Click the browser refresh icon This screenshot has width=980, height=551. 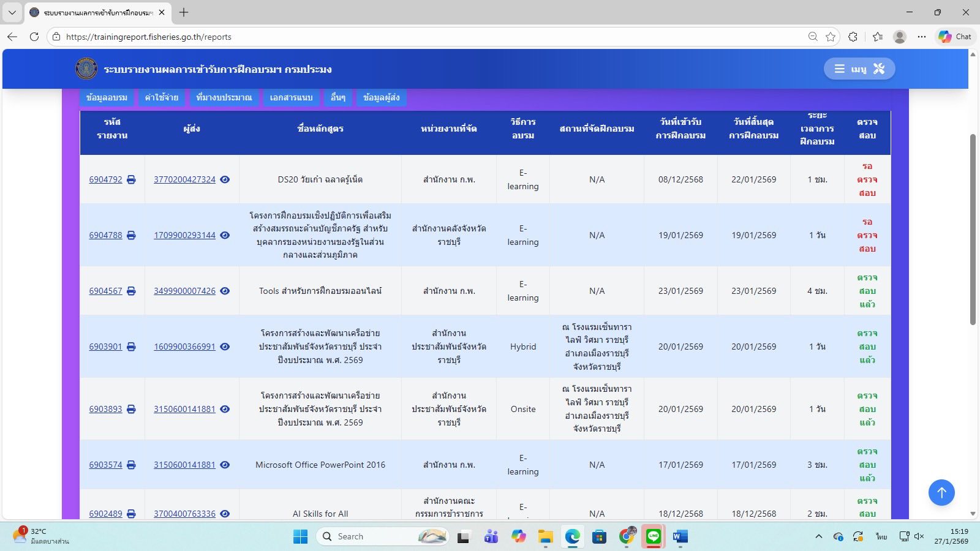(x=34, y=37)
